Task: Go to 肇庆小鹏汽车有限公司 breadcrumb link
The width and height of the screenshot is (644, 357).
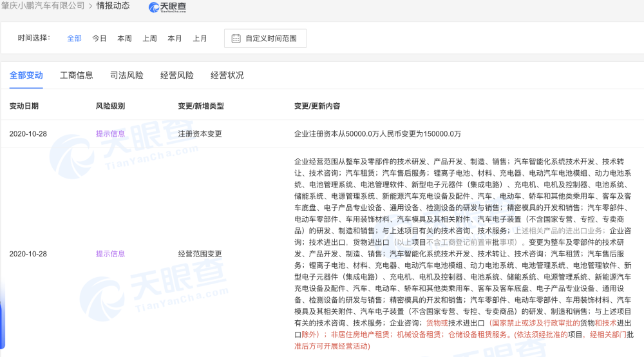Action: point(43,6)
